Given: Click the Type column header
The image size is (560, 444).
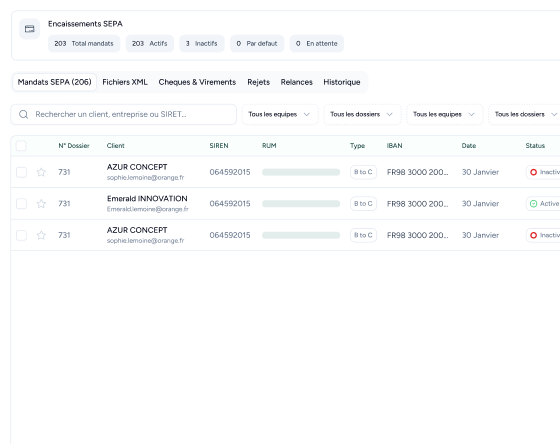Looking at the screenshot, I should pyautogui.click(x=358, y=146).
